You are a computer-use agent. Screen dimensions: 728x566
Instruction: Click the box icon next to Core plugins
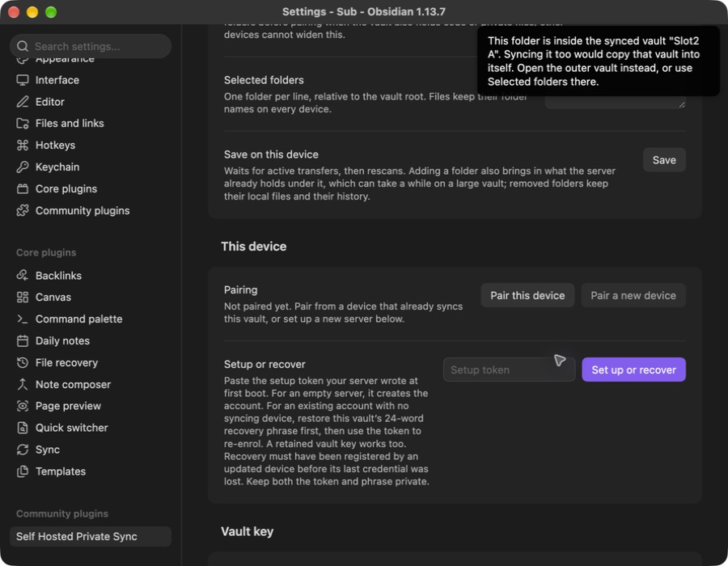pyautogui.click(x=23, y=189)
